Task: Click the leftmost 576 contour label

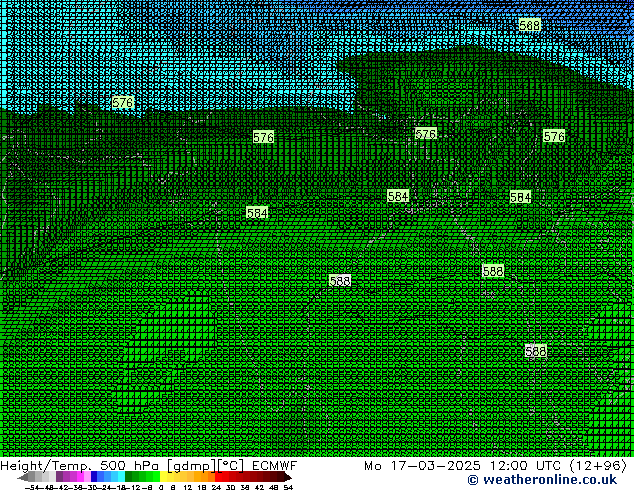Action: (123, 102)
